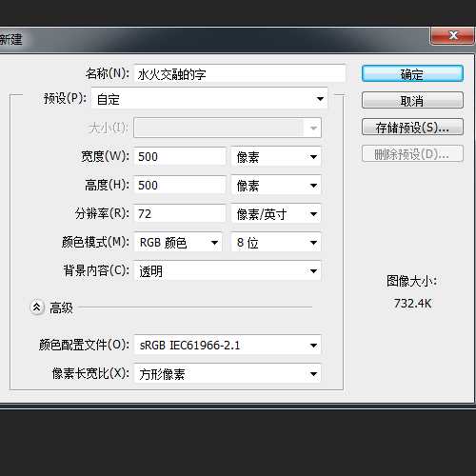Open the 颜色配置文件 sRGB profile dropdown

coord(228,345)
